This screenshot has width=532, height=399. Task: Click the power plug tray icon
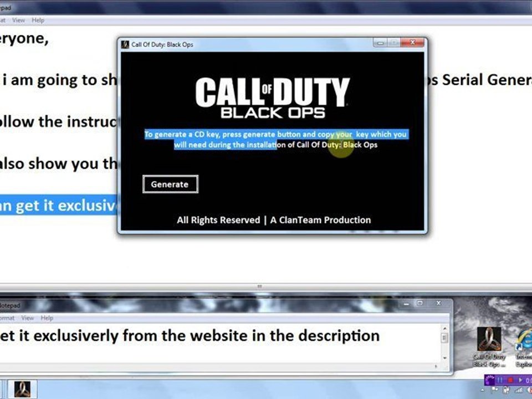[506, 390]
